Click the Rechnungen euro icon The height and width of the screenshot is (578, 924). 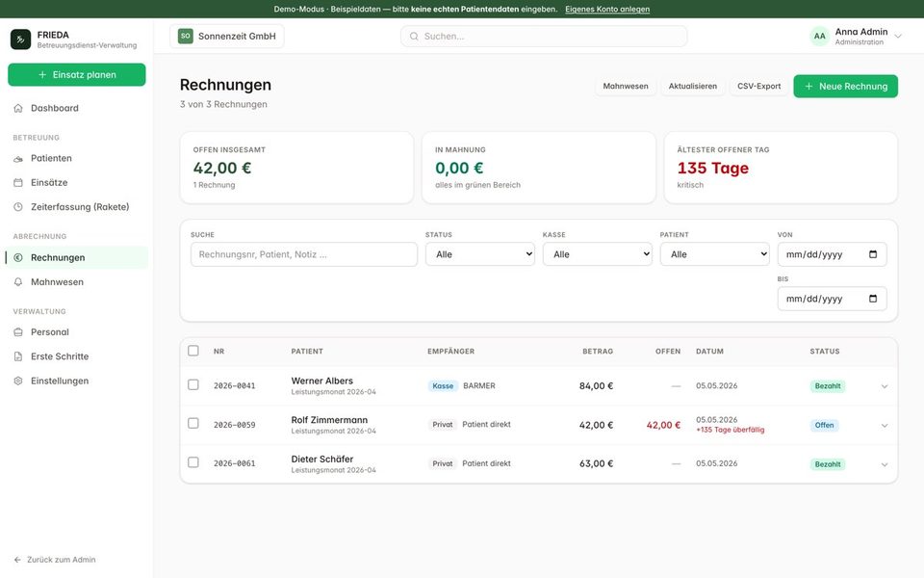click(18, 258)
